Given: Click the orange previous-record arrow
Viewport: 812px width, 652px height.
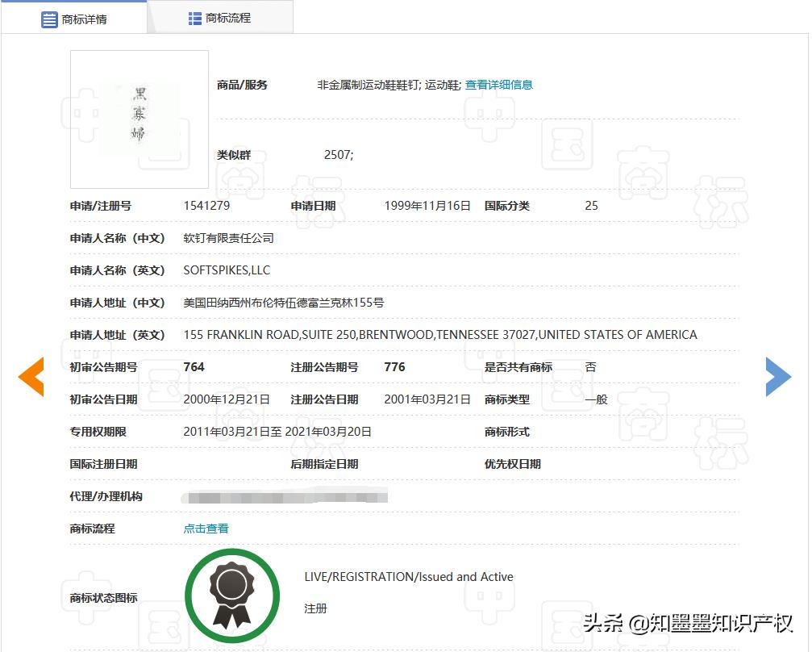Looking at the screenshot, I should pos(30,377).
